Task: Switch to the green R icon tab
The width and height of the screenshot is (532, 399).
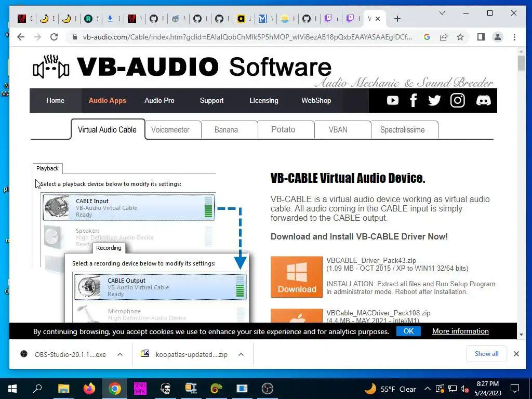Action: pyautogui.click(x=88, y=19)
